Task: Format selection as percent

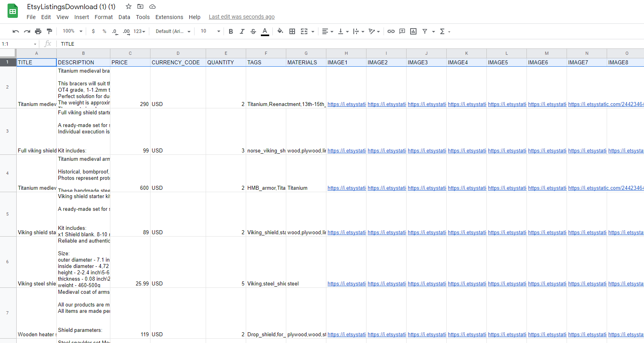Action: click(x=104, y=31)
